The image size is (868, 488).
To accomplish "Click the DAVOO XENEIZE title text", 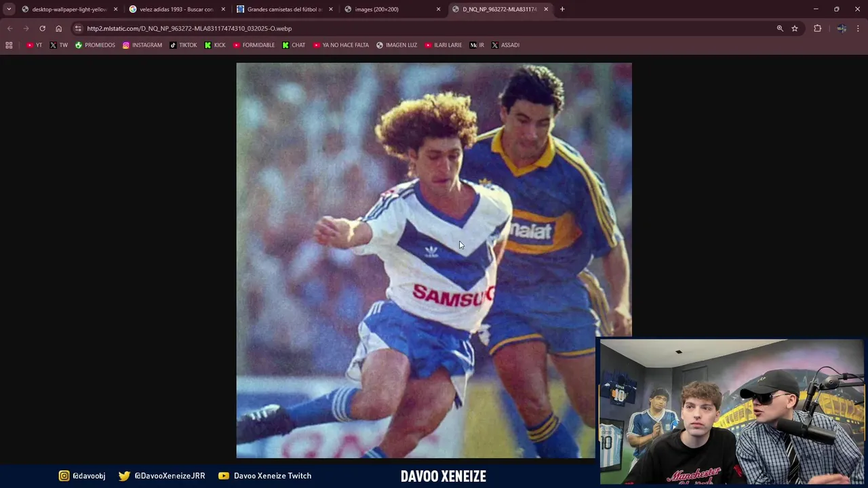I will [x=443, y=476].
